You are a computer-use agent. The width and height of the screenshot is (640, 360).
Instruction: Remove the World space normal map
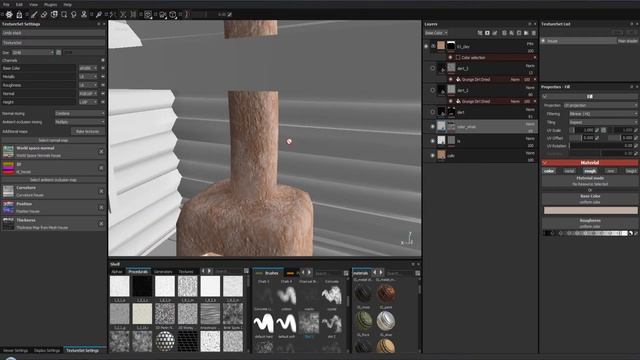(x=101, y=152)
